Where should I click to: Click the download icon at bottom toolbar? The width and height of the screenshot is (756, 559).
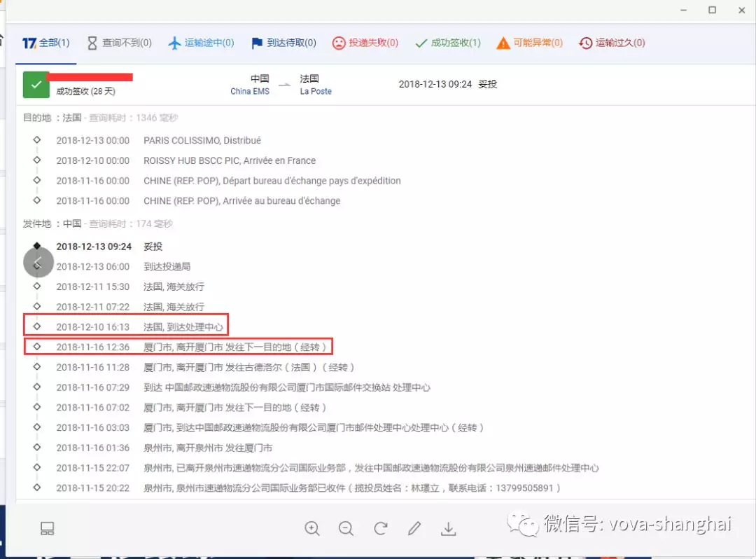[x=449, y=530]
